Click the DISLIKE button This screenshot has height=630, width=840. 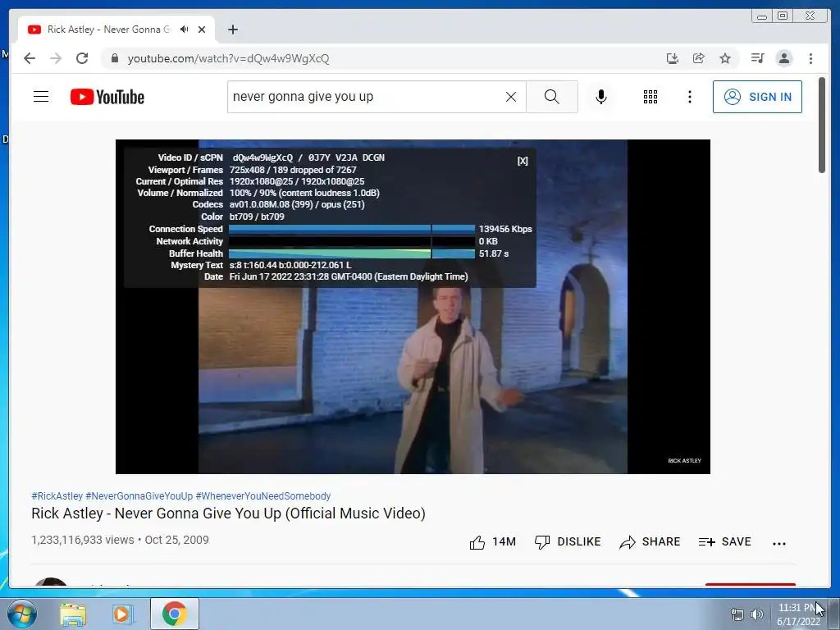568,542
